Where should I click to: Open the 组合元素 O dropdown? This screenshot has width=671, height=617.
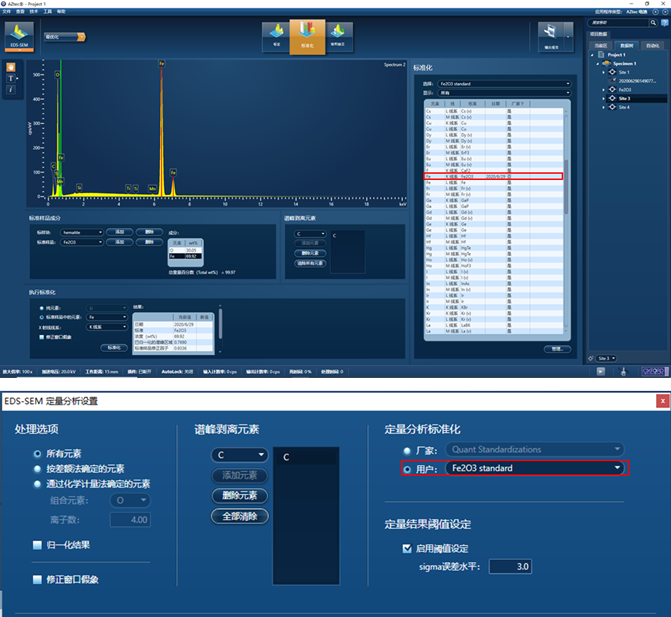136,498
